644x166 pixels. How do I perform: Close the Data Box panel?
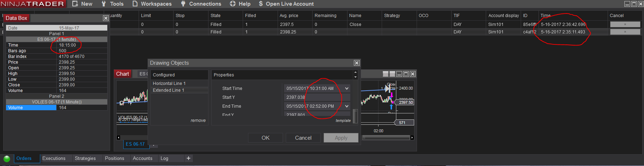coord(106,18)
